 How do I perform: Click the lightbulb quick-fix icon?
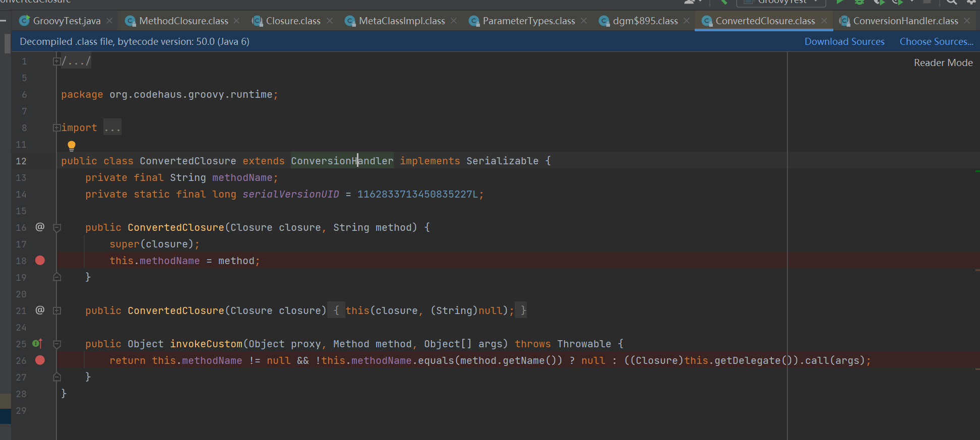[x=72, y=146]
